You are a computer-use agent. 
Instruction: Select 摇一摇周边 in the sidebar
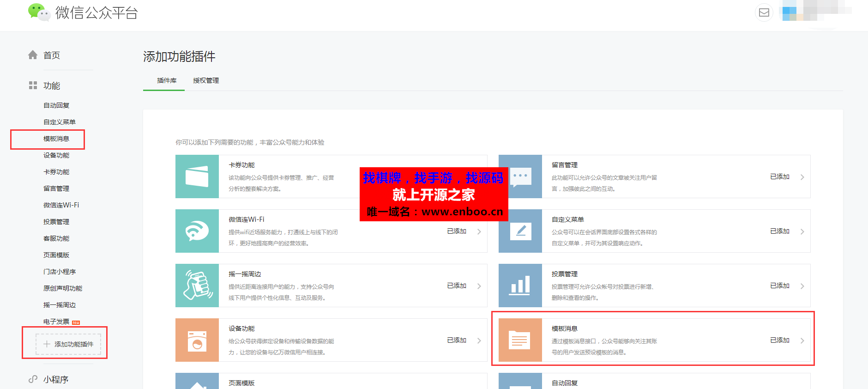[60, 305]
